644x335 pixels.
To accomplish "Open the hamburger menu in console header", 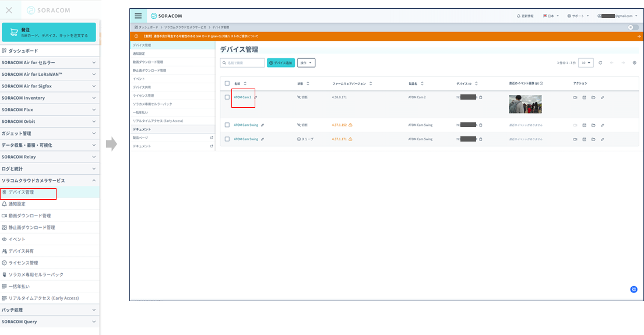I will pos(138,16).
